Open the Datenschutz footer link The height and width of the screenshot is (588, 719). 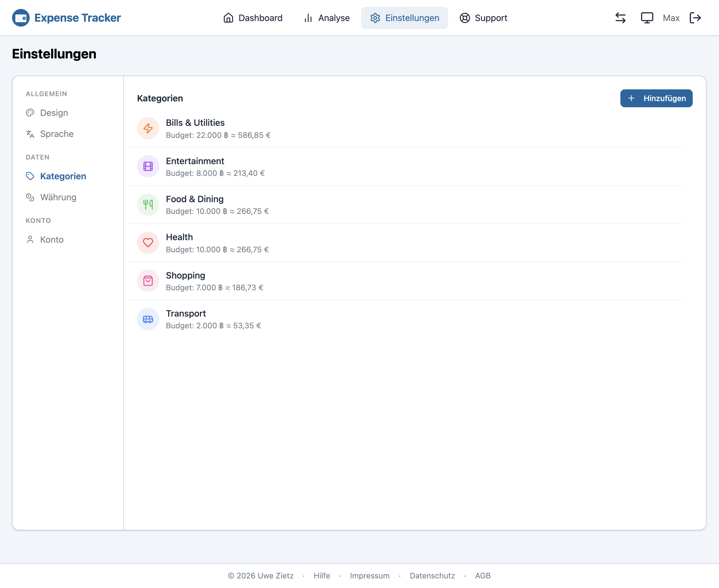point(432,575)
